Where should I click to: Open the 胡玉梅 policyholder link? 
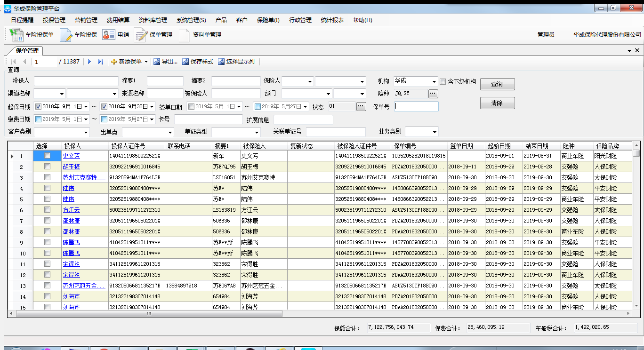pos(72,167)
